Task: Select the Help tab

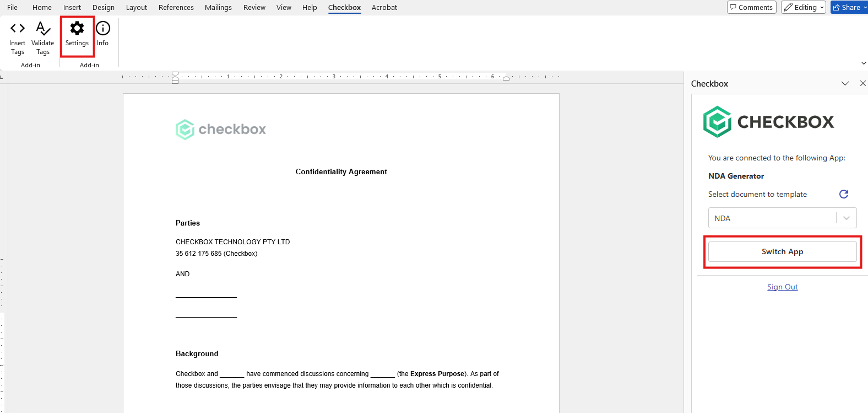Action: pos(310,7)
